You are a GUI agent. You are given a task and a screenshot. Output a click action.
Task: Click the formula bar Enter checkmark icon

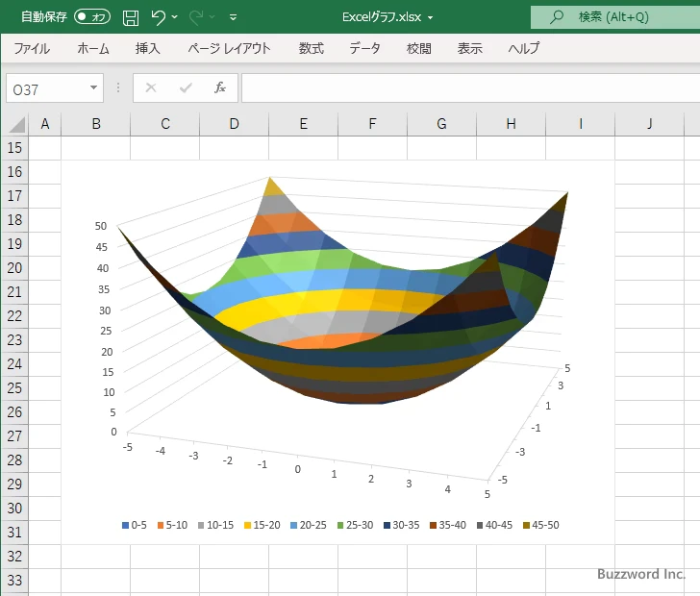point(186,87)
